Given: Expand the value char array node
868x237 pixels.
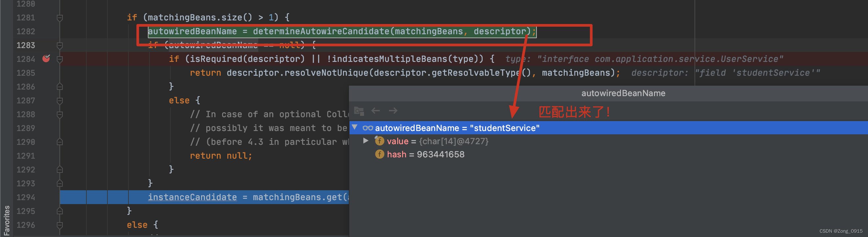Looking at the screenshot, I should pyautogui.click(x=366, y=141).
